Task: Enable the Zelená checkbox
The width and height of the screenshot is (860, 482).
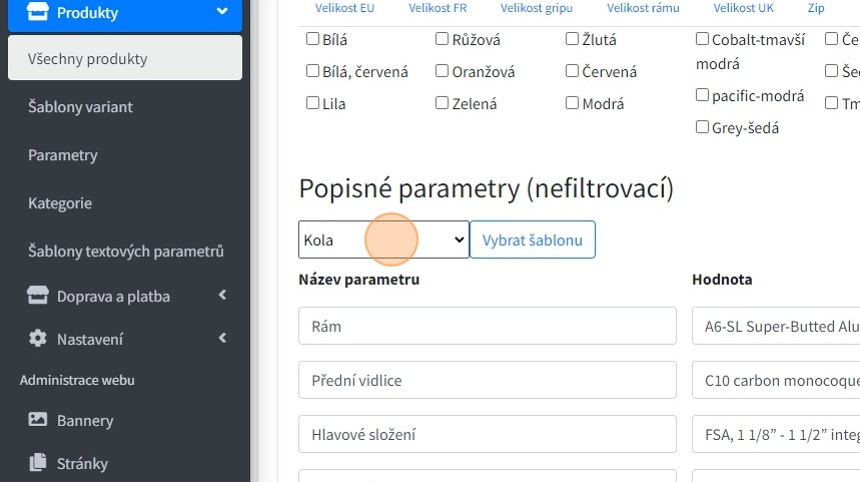Action: (x=442, y=103)
